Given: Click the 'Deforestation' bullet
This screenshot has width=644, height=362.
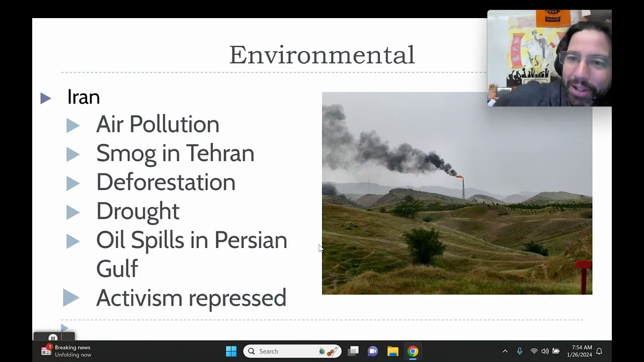Looking at the screenshot, I should click(x=166, y=182).
